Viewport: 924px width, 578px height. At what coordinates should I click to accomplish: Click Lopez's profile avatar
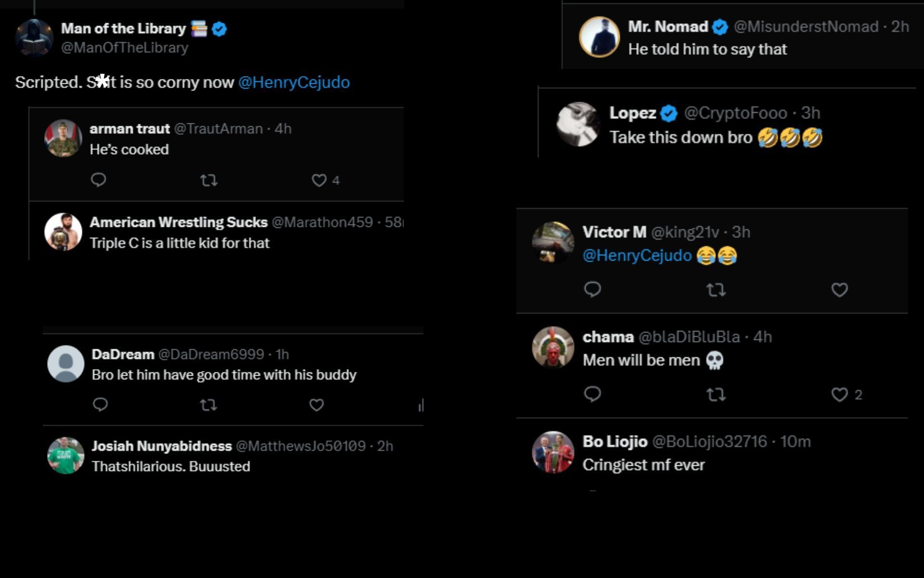coord(578,124)
